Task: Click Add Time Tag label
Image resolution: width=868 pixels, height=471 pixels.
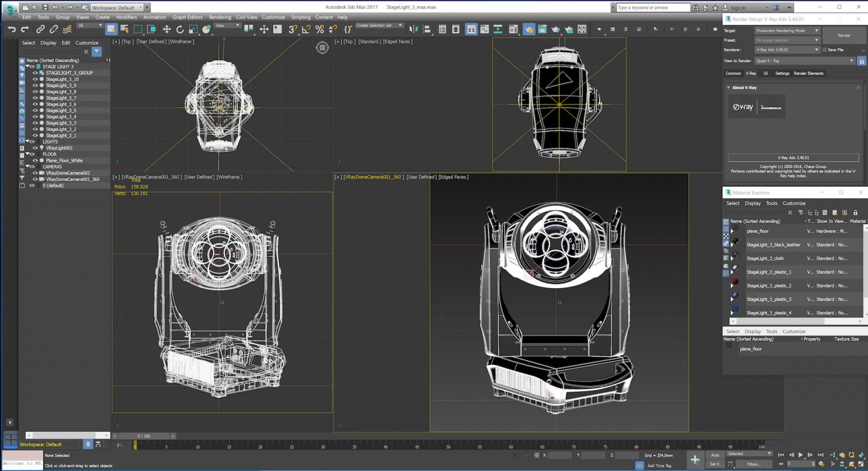Action: coord(659,466)
